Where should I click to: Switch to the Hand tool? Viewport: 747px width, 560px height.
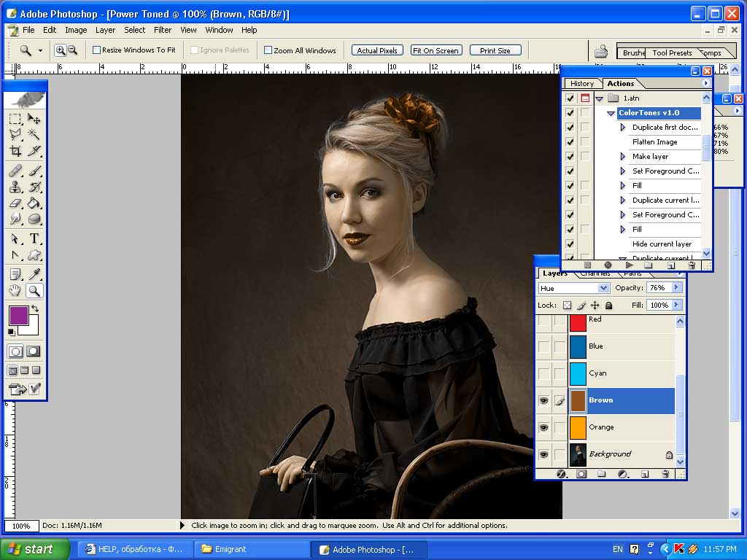tap(15, 290)
